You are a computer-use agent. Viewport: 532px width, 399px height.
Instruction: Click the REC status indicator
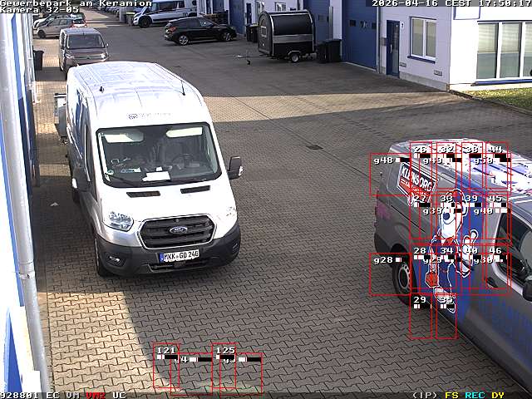(x=475, y=395)
